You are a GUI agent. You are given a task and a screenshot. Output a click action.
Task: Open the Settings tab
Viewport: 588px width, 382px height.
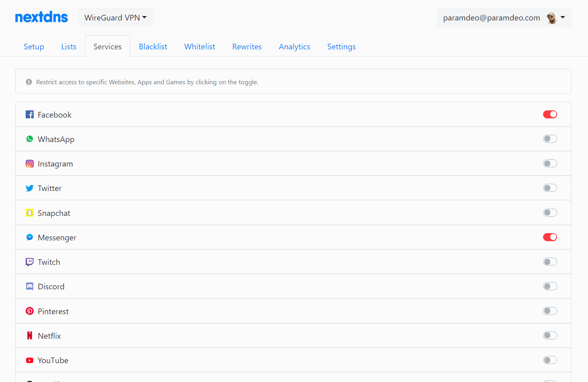click(341, 47)
